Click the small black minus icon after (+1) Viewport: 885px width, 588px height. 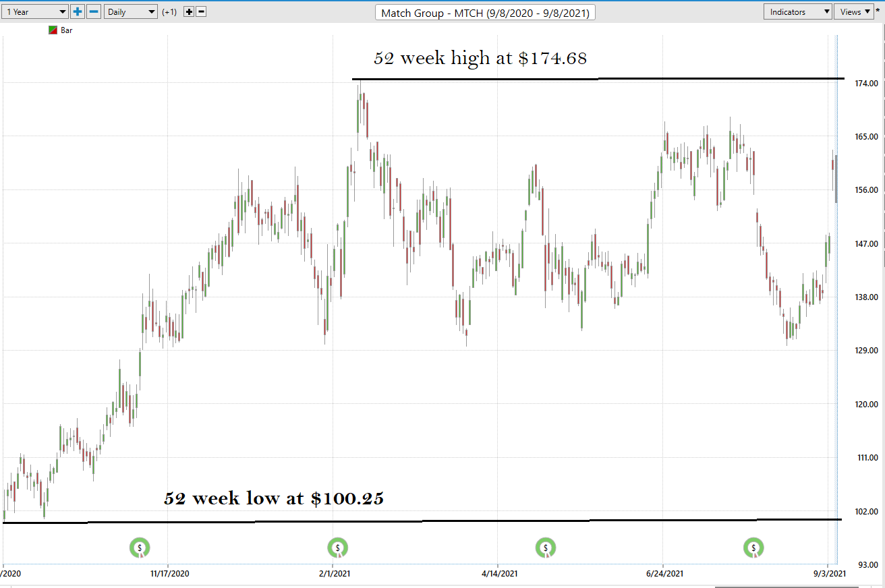click(201, 12)
